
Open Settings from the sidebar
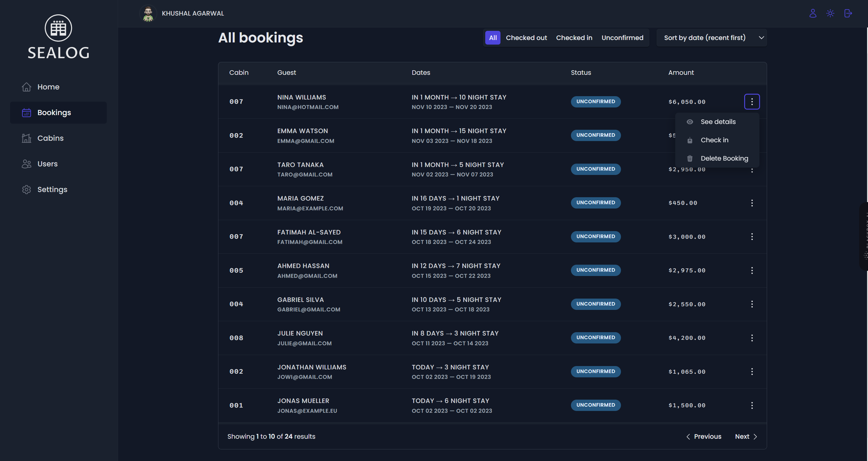point(52,190)
